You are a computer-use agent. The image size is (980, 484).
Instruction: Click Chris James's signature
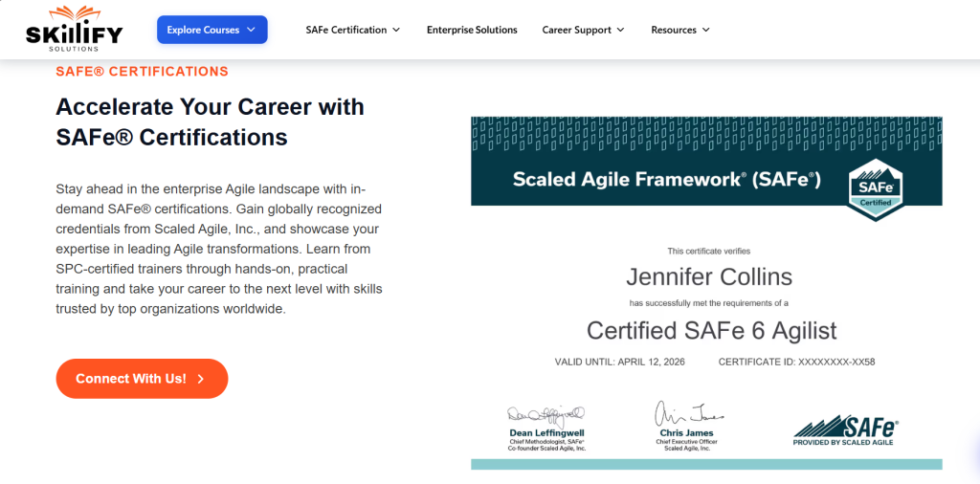(x=687, y=413)
